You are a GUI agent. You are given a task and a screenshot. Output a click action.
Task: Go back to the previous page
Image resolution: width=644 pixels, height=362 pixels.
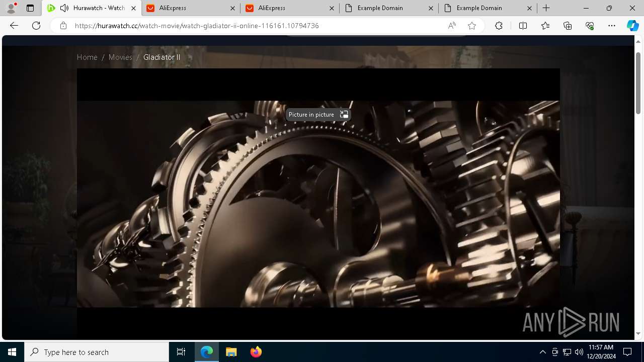coord(14,26)
